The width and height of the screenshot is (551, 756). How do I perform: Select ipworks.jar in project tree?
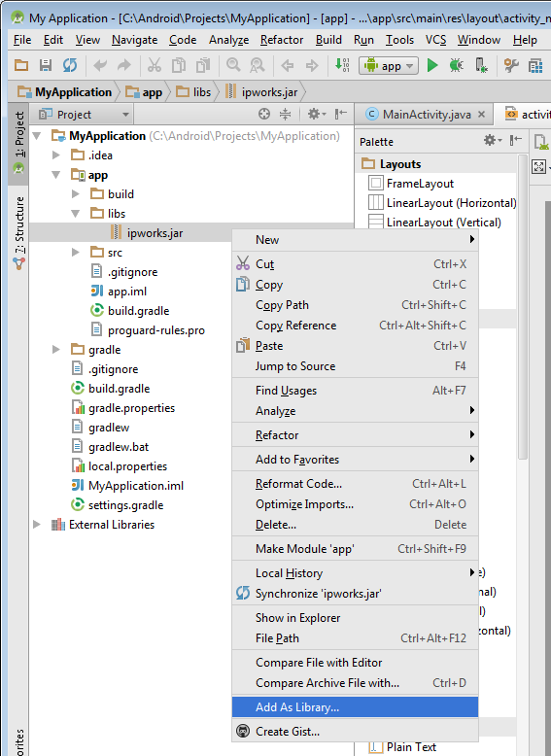pos(155,233)
